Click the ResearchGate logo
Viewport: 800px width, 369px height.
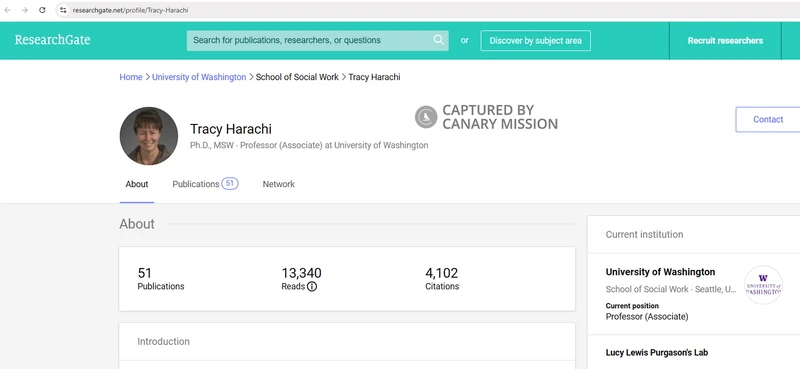tap(53, 40)
